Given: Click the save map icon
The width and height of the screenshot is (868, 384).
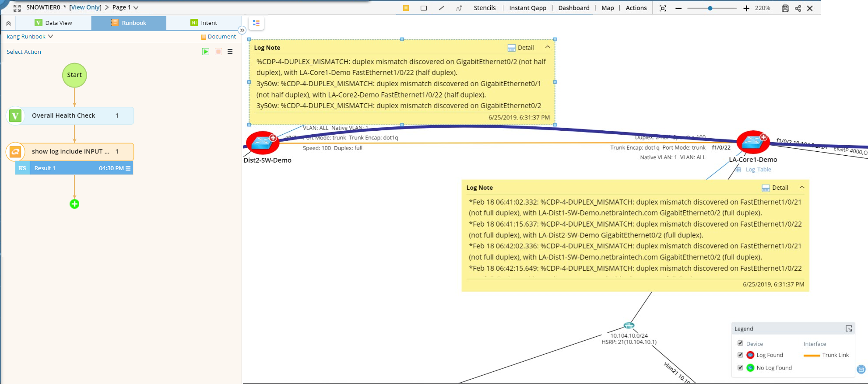Looking at the screenshot, I should click(785, 8).
